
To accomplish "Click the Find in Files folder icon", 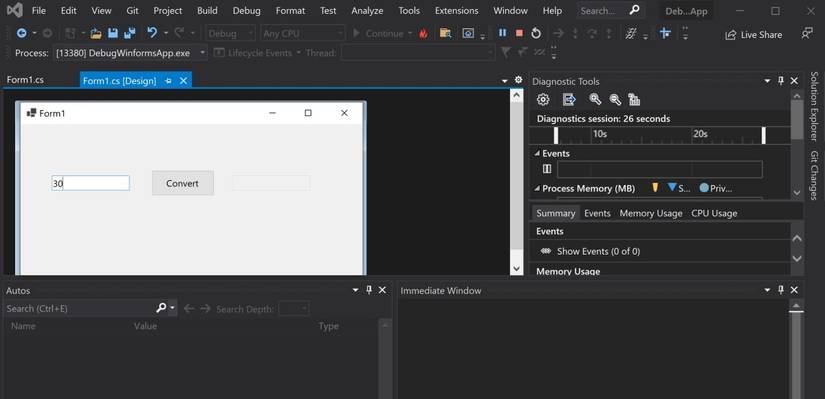I will [x=445, y=33].
